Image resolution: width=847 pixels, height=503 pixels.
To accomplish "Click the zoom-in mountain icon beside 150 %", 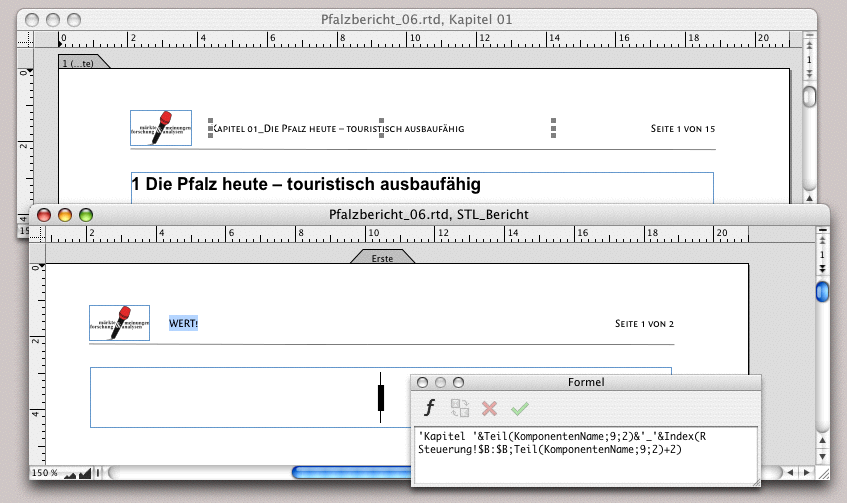I will [x=85, y=472].
